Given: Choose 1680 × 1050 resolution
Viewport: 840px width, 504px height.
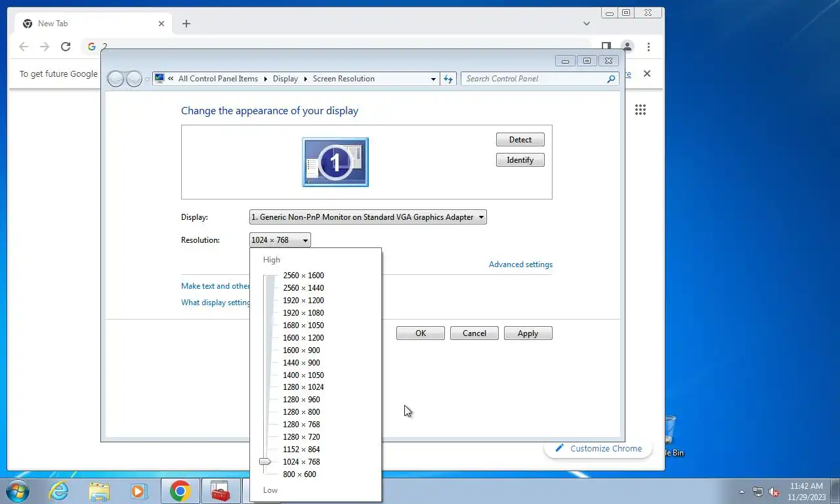Looking at the screenshot, I should tap(303, 325).
